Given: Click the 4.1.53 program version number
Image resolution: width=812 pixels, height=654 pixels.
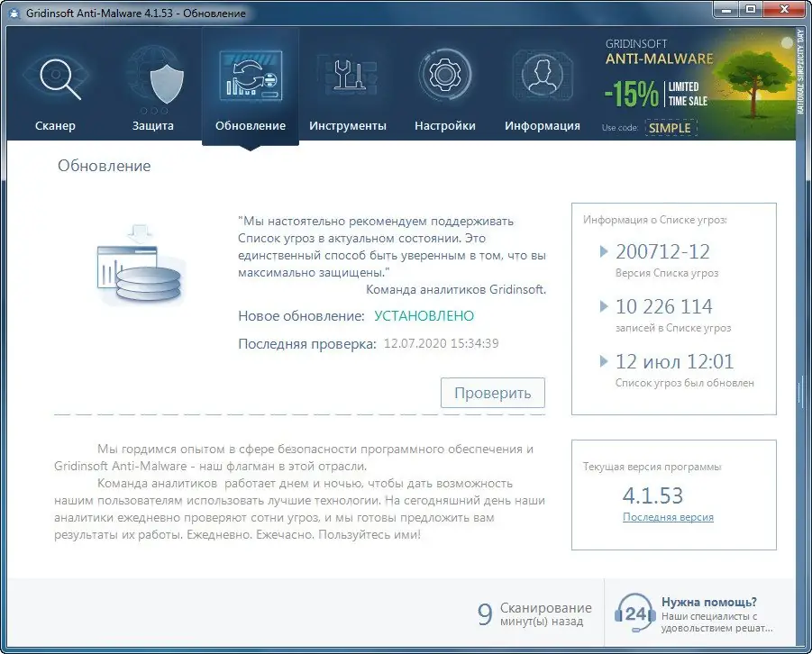Looking at the screenshot, I should [652, 495].
